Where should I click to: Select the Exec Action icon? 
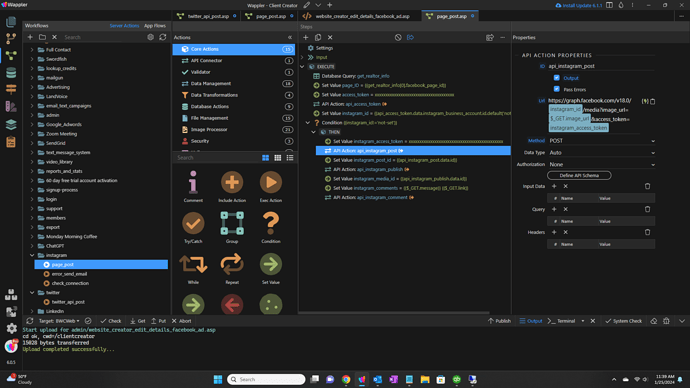[271, 182]
